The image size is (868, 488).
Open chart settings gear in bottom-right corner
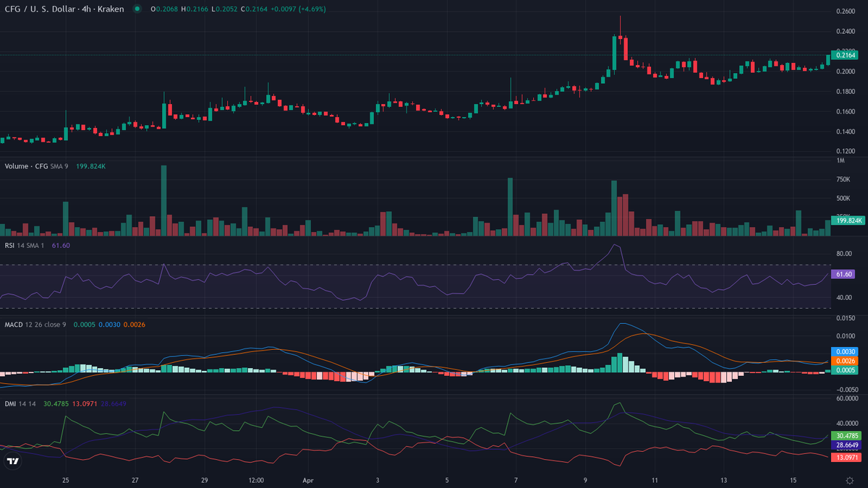[849, 480]
